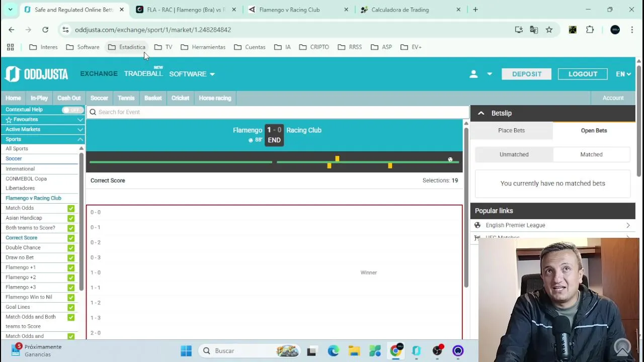The image size is (644, 362).
Task: Open the Chrome tab search dropdown
Action: pyautogui.click(x=10, y=10)
